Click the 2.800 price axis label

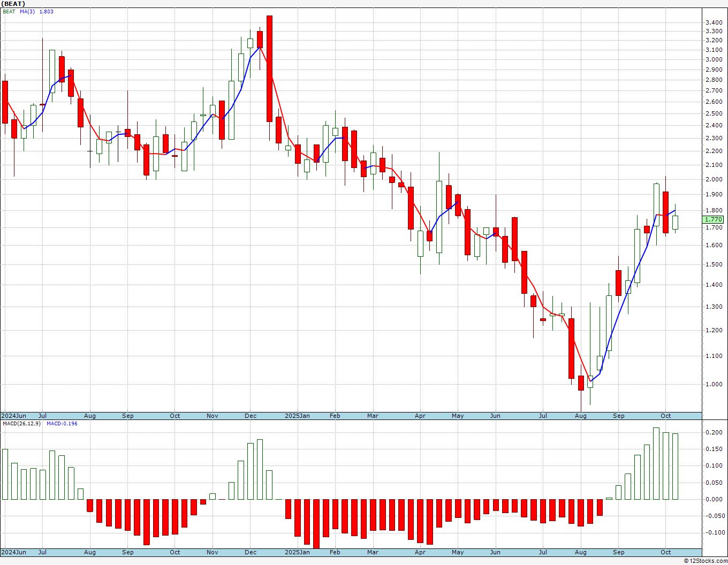tap(714, 80)
